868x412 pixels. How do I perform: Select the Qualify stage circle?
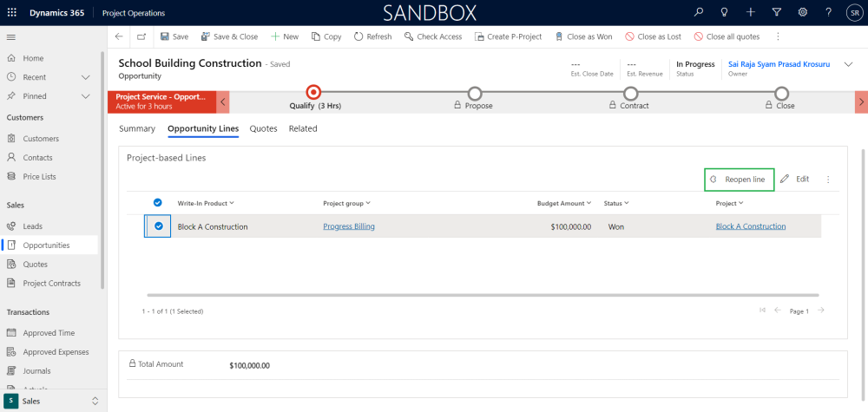314,92
